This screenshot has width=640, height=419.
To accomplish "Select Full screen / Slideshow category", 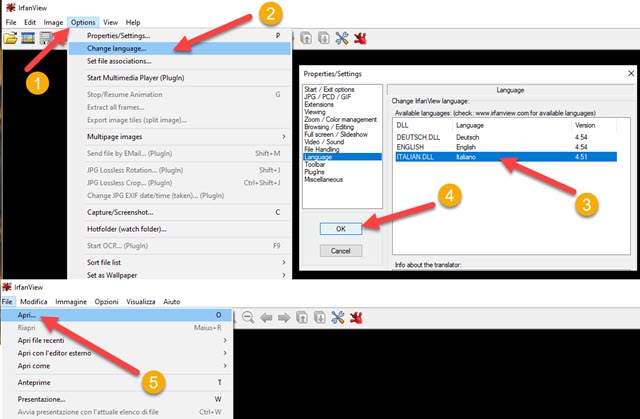I will point(336,134).
